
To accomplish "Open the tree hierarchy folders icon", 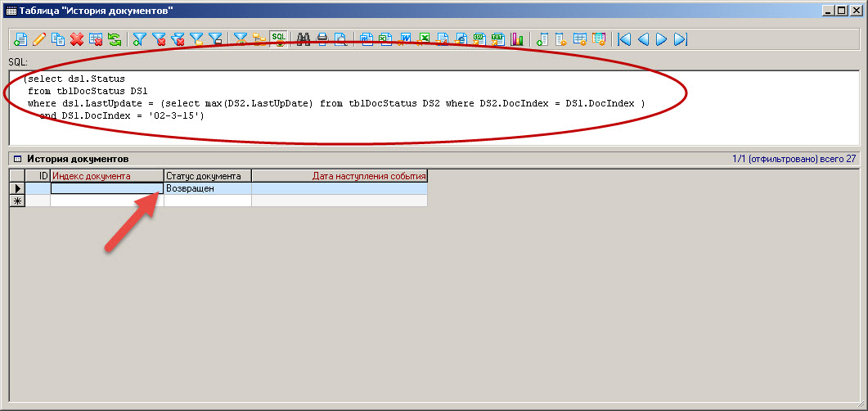I will pos(259,39).
